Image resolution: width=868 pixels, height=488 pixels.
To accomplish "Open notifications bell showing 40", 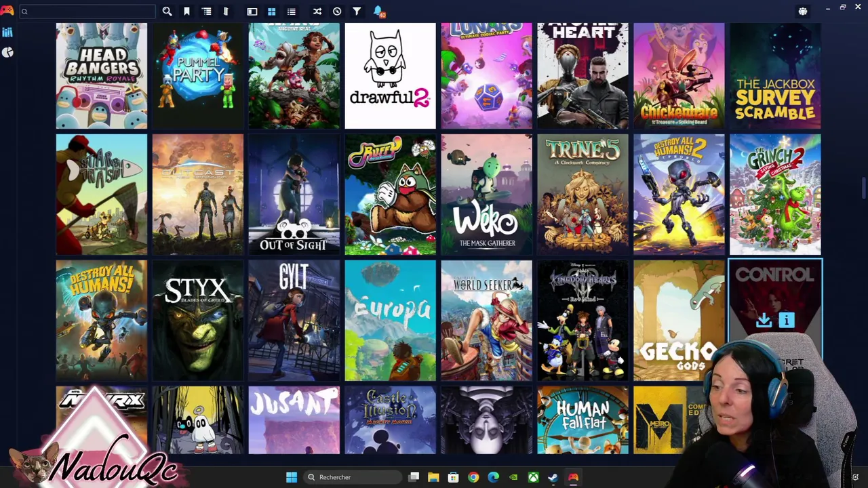I will coord(378,12).
